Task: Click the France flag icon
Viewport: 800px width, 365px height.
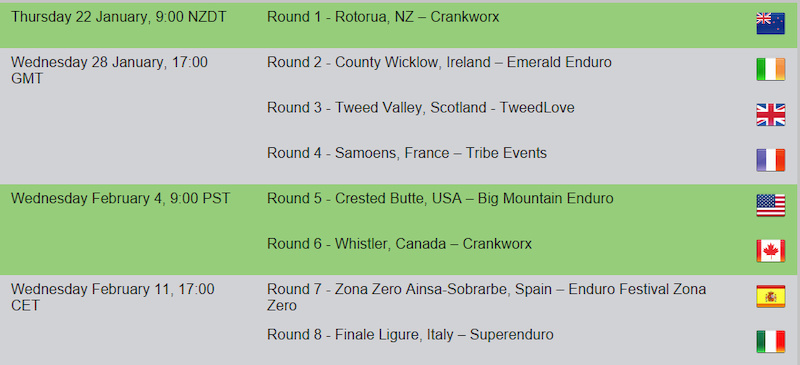Action: click(770, 160)
